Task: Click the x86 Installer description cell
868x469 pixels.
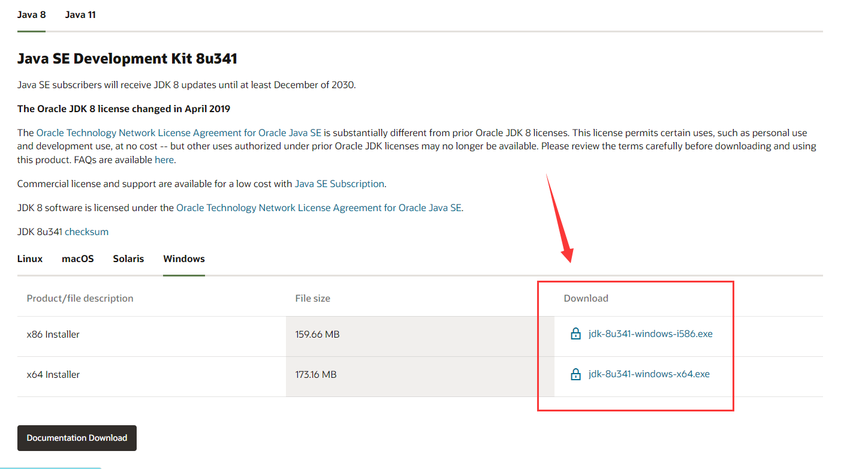Action: (x=53, y=334)
